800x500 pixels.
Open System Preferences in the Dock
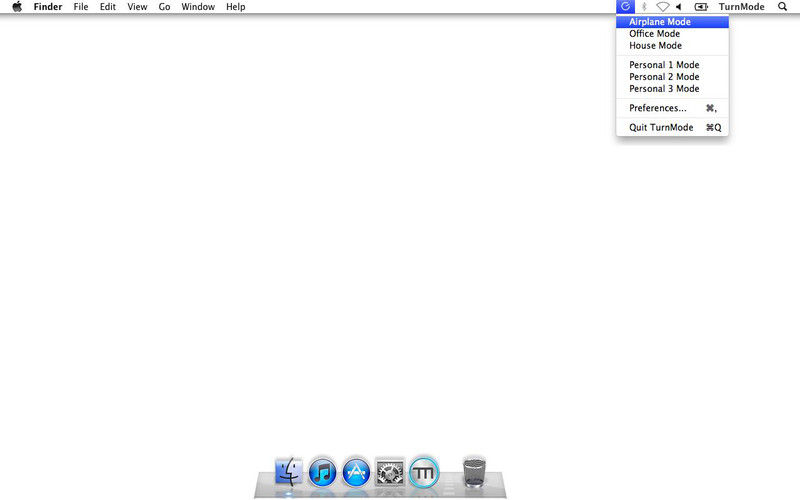[x=390, y=471]
